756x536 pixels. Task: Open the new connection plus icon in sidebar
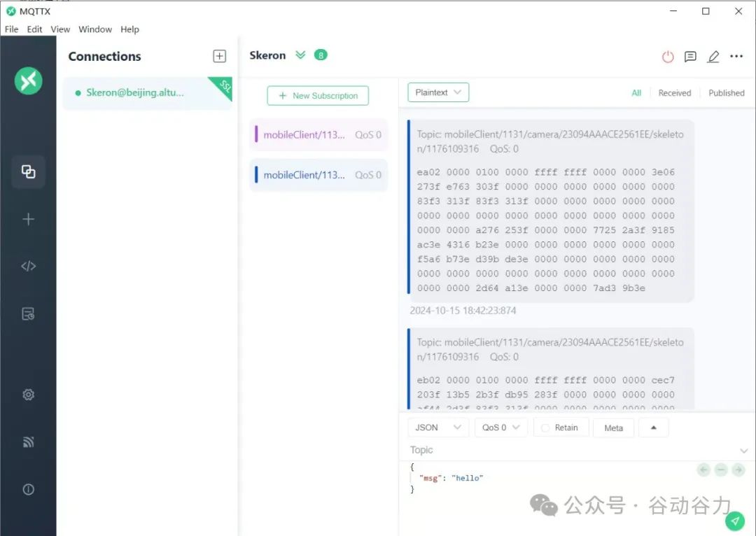pyautogui.click(x=28, y=219)
